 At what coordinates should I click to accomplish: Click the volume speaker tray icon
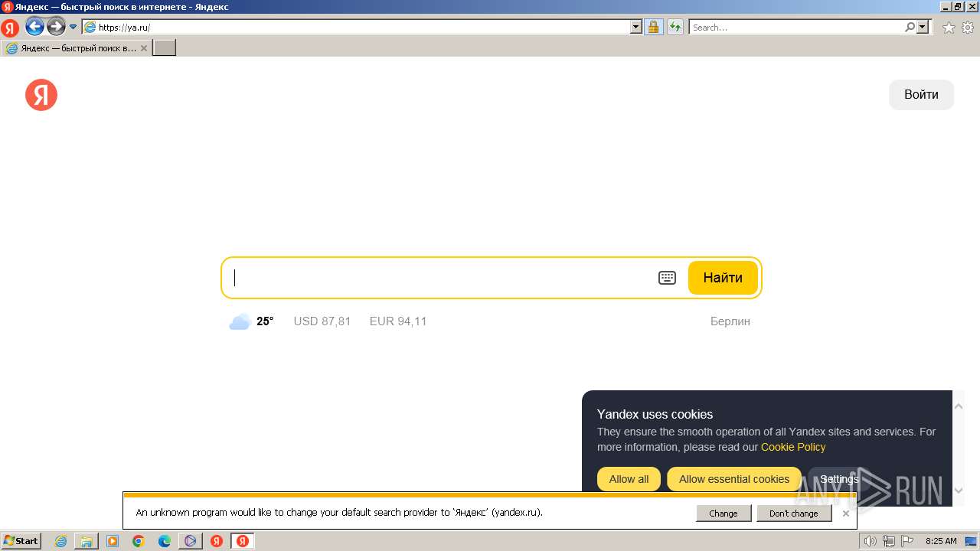tap(871, 541)
